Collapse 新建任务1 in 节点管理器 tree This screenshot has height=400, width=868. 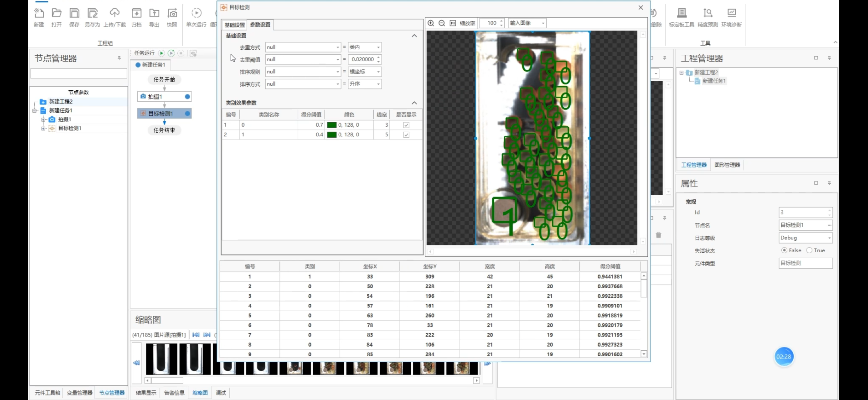coord(35,110)
